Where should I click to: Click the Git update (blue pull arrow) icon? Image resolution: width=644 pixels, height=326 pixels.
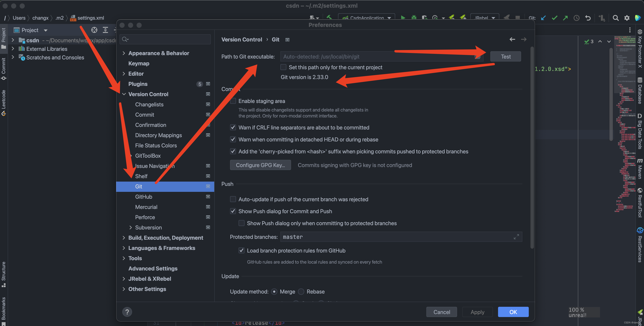(x=543, y=18)
